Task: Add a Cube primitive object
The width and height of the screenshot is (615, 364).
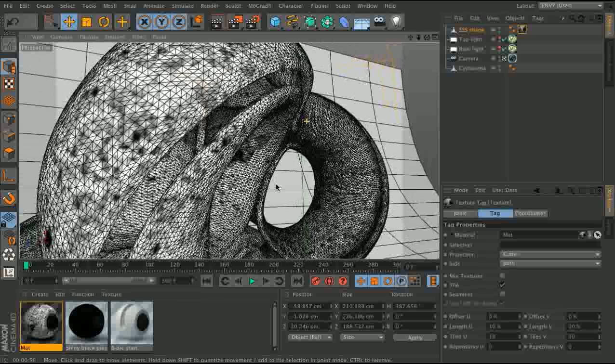Action: [x=275, y=22]
